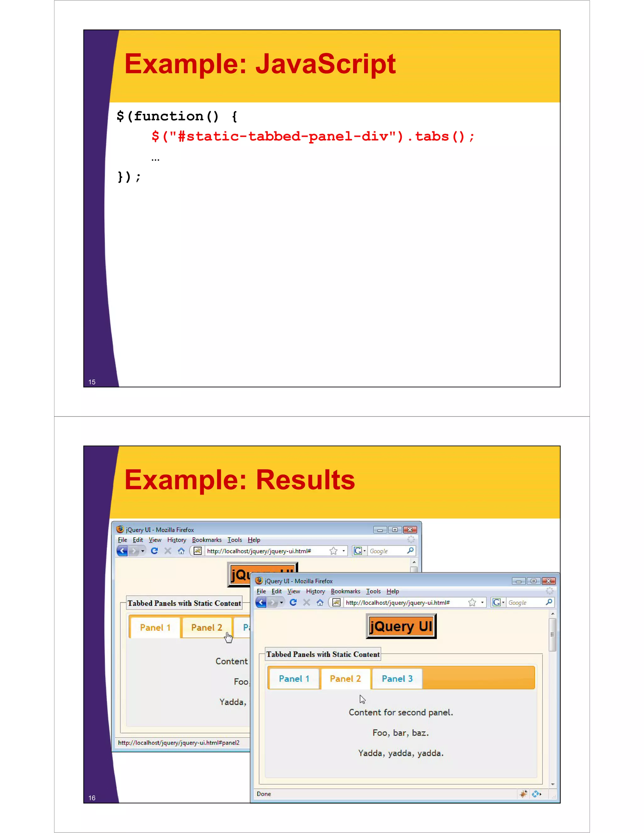The image size is (644, 833).
Task: Click the Google engine icon in the front Firefox window
Action: [496, 602]
